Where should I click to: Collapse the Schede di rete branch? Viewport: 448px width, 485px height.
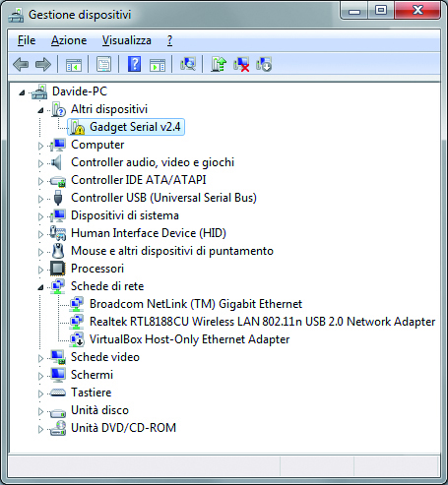(40, 287)
